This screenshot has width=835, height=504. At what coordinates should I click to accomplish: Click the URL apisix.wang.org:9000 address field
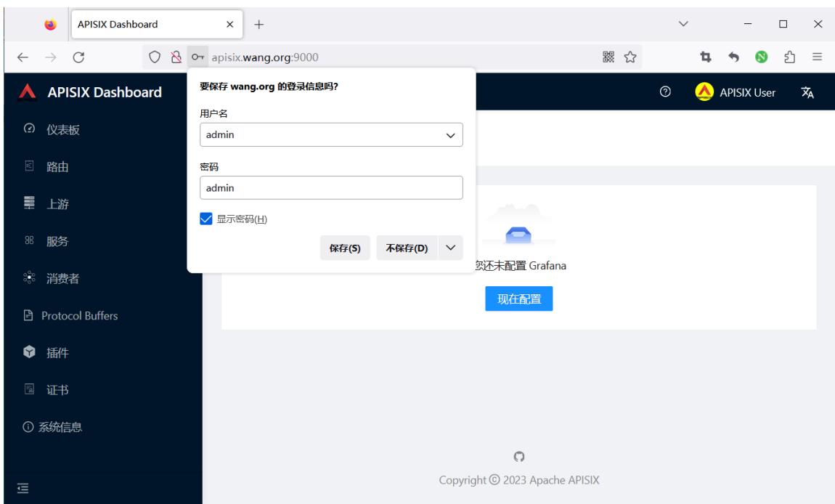coord(265,57)
